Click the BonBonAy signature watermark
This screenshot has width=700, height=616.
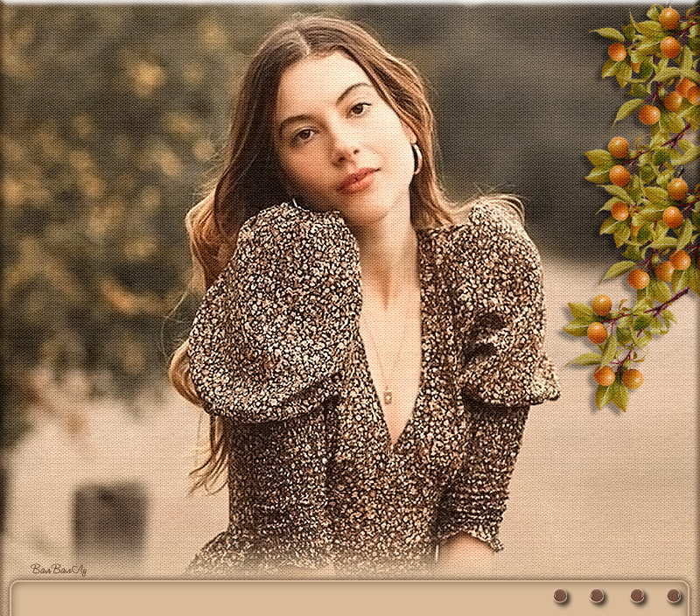[59, 570]
